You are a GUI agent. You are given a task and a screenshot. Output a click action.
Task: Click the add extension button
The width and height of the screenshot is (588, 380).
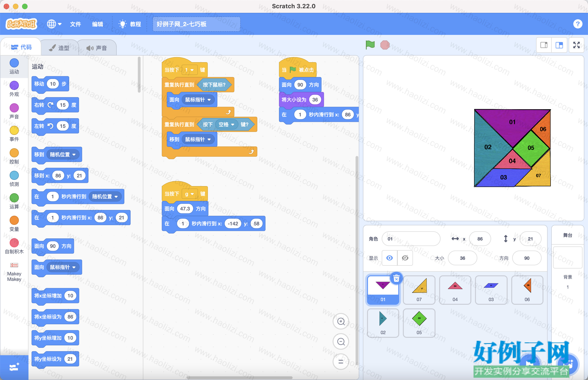[x=14, y=367]
